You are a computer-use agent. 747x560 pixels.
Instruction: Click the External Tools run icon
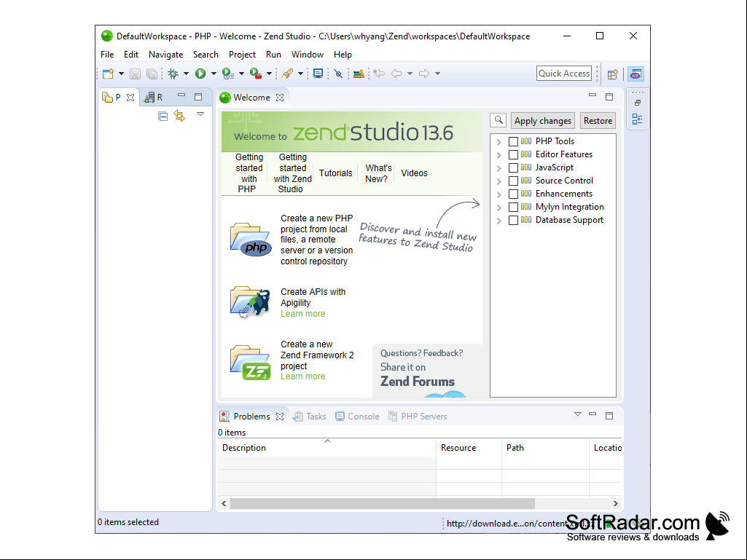[x=256, y=74]
